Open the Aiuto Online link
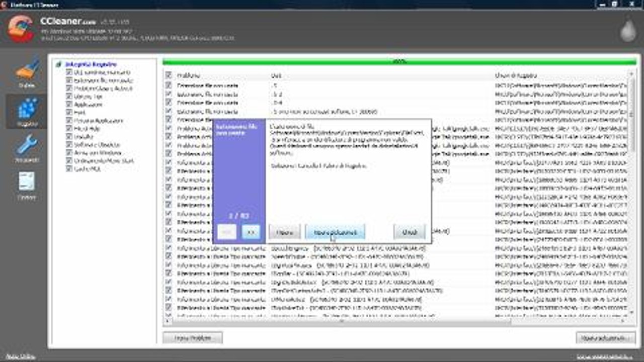 pyautogui.click(x=21, y=356)
